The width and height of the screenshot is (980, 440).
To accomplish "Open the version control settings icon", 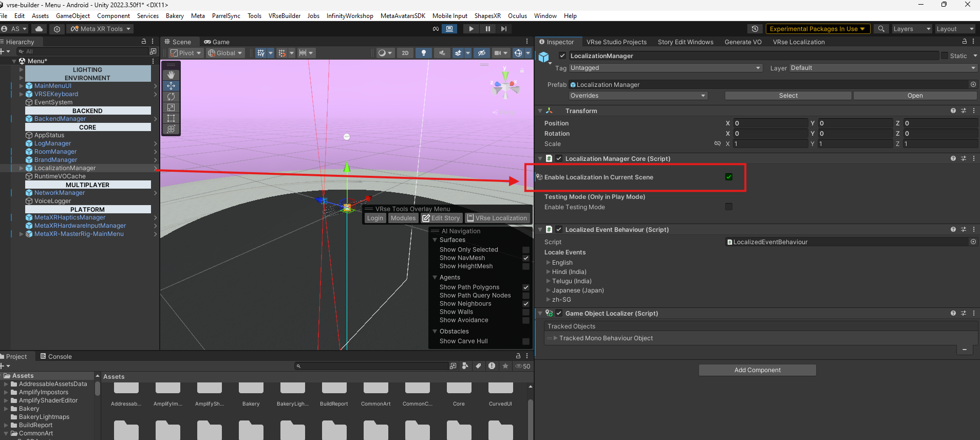I will click(57, 29).
